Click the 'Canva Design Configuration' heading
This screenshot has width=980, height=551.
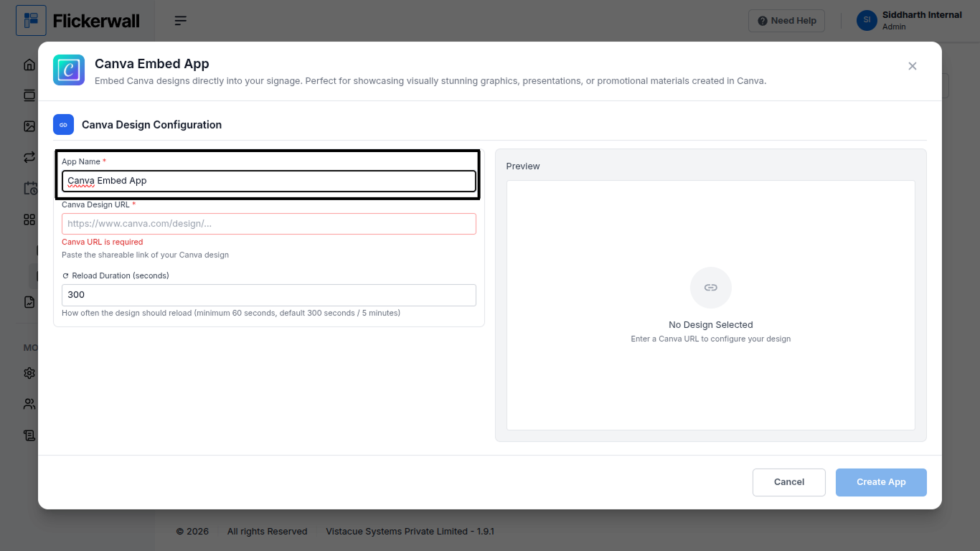[151, 125]
